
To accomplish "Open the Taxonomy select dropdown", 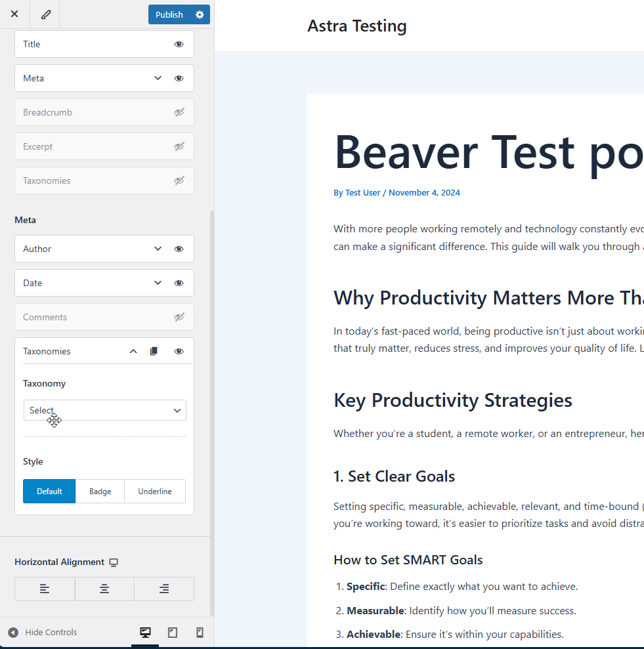I will click(105, 410).
